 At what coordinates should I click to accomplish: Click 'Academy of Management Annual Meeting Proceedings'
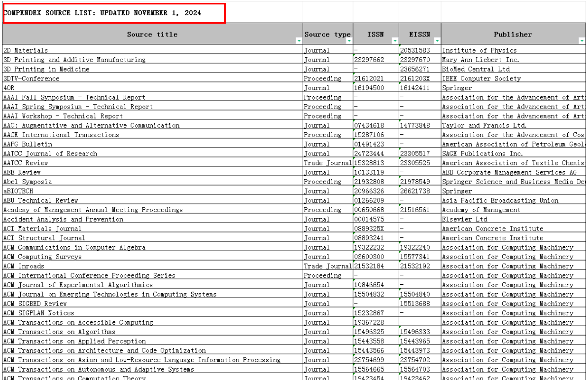153,210
